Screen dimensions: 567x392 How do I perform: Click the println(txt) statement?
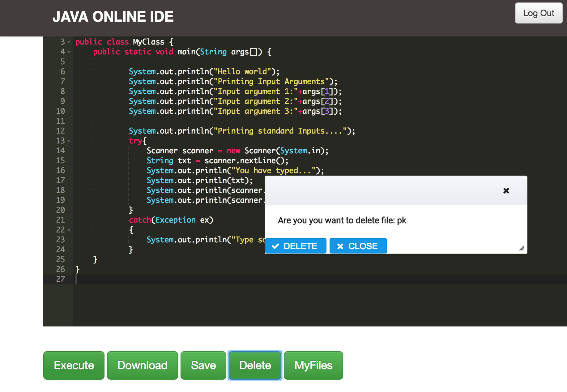pos(200,181)
